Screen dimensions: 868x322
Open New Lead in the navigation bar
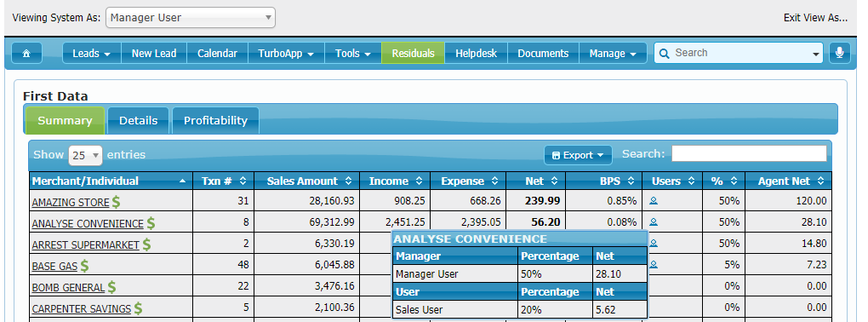pos(154,53)
